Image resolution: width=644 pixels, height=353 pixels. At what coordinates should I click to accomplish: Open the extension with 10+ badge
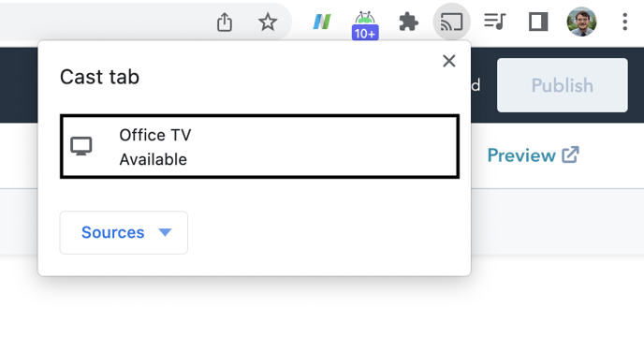point(365,25)
